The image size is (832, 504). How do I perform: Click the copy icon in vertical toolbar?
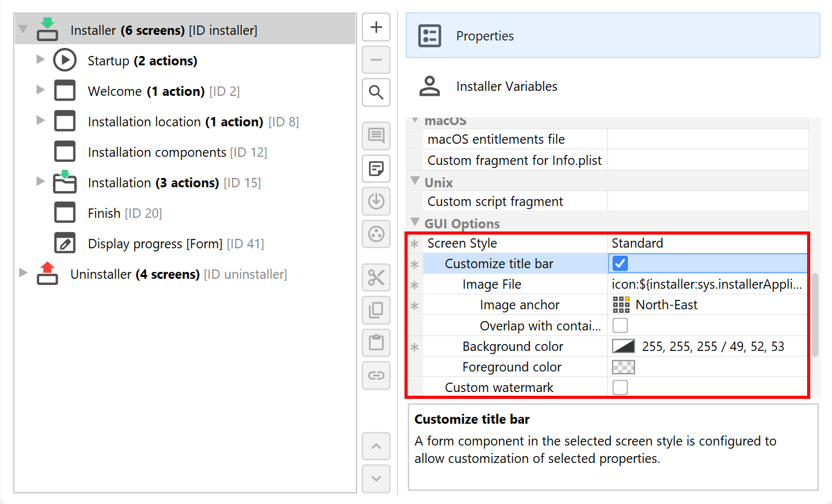(376, 310)
